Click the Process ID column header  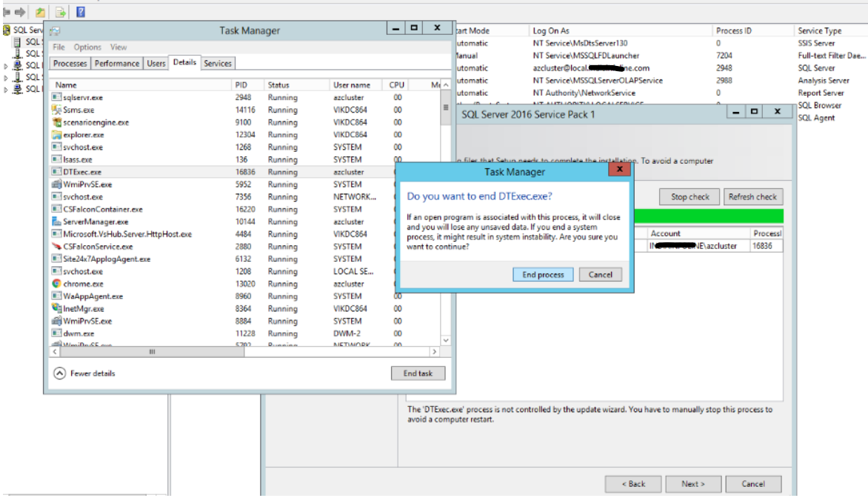click(753, 31)
